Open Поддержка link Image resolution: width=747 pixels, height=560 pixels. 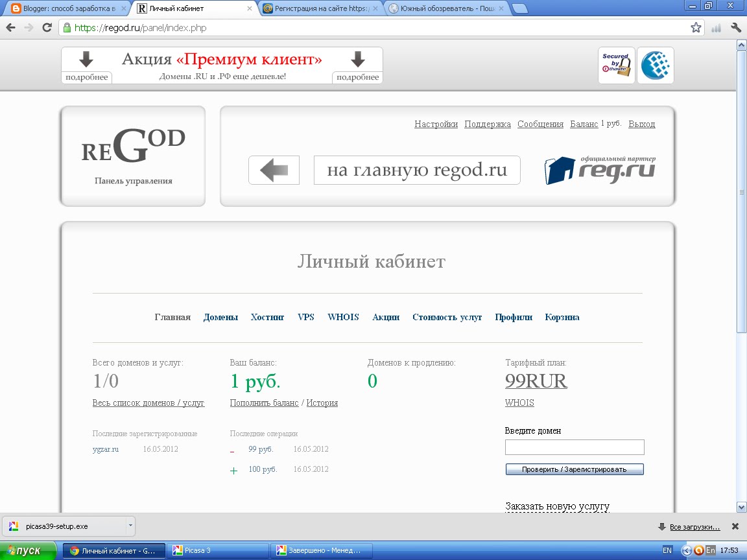pyautogui.click(x=488, y=124)
